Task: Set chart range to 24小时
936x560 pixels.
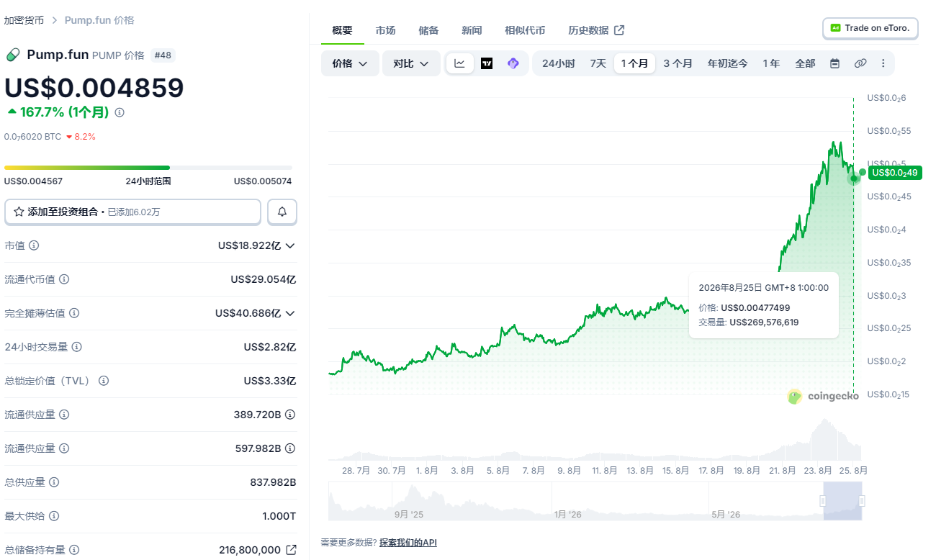Action: (x=558, y=63)
